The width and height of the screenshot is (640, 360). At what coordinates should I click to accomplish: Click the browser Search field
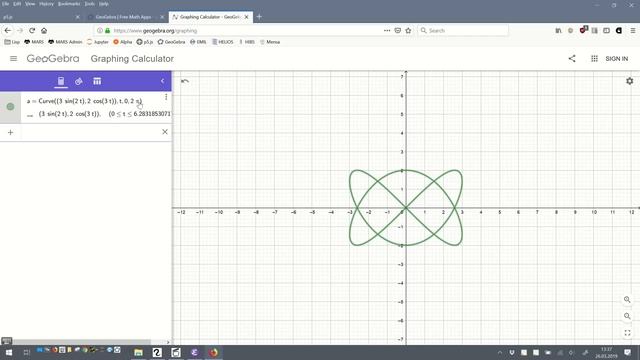coord(463,31)
